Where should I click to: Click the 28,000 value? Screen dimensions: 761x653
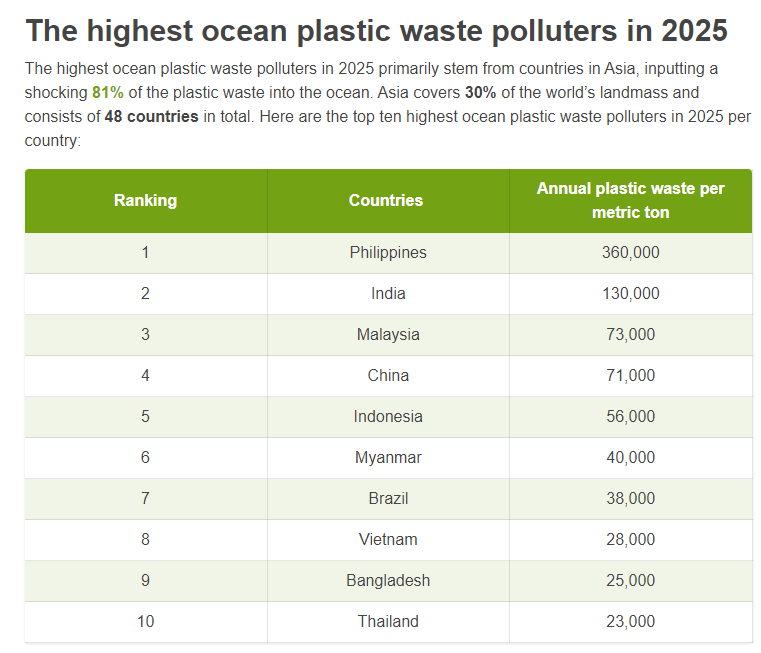coord(630,540)
